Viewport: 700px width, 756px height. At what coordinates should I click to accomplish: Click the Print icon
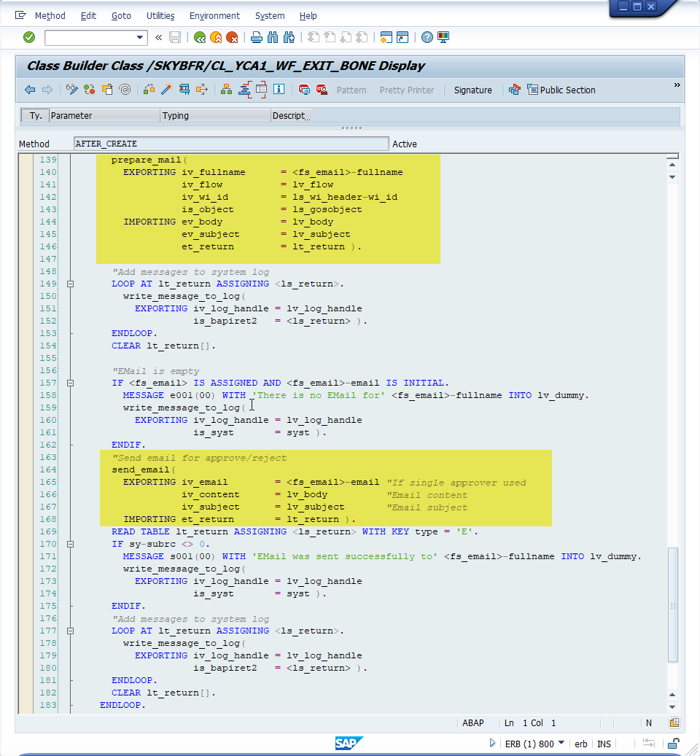[257, 37]
